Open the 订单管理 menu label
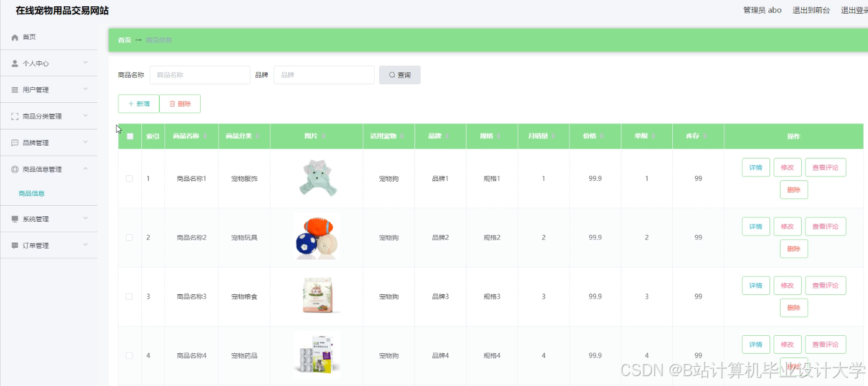This screenshot has height=386, width=868. coord(36,245)
